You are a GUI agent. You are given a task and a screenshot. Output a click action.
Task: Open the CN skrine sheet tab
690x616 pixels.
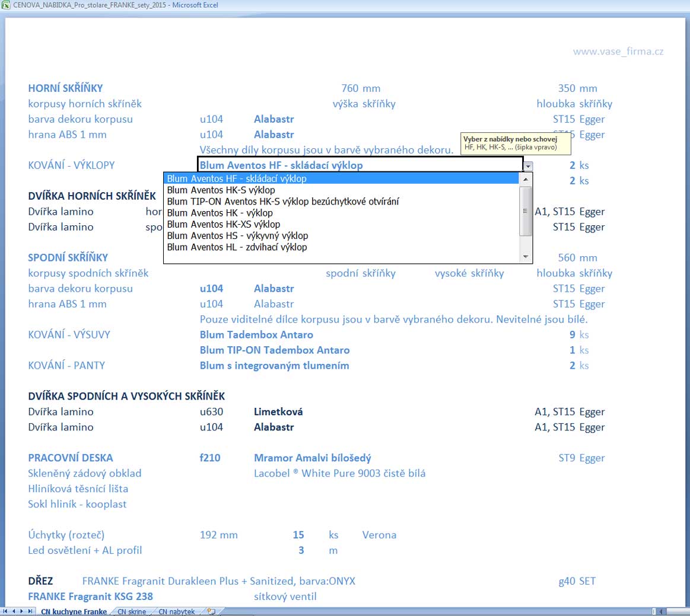click(x=132, y=612)
